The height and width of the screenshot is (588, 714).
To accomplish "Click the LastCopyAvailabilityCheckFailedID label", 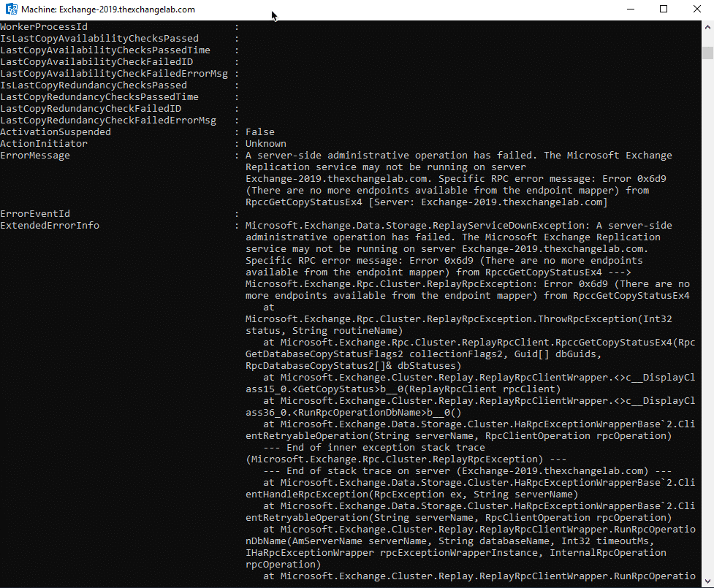I will (96, 62).
